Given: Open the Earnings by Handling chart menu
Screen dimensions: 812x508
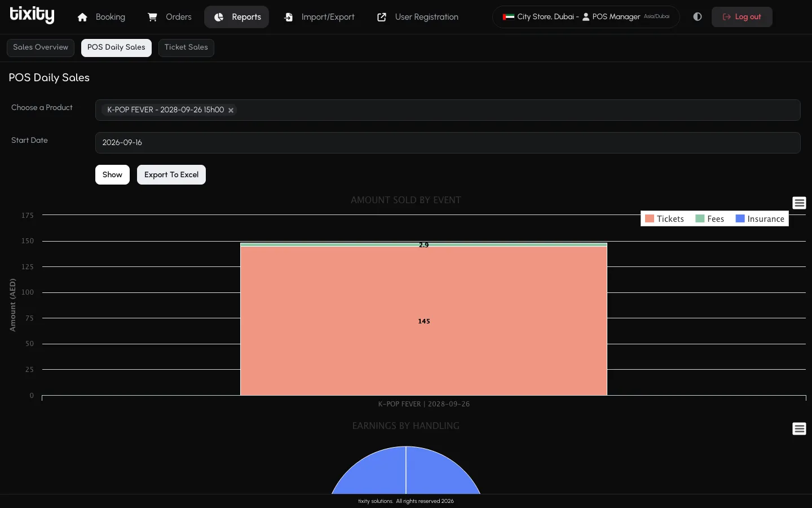Looking at the screenshot, I should tap(799, 429).
